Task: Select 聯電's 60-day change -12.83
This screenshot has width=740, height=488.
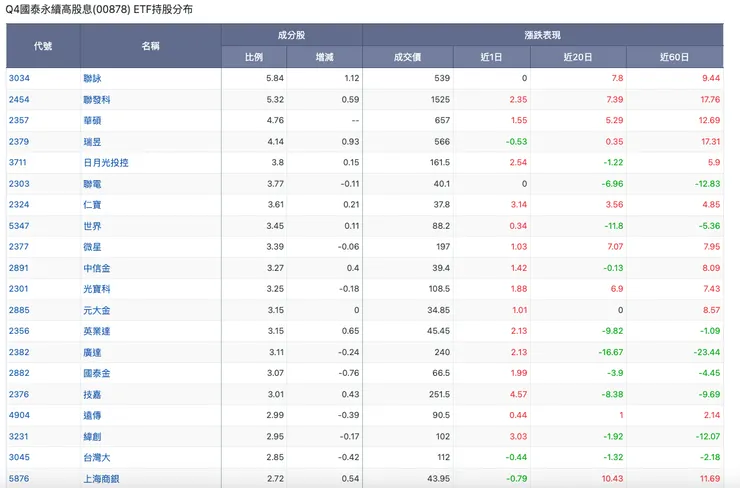Action: point(707,184)
